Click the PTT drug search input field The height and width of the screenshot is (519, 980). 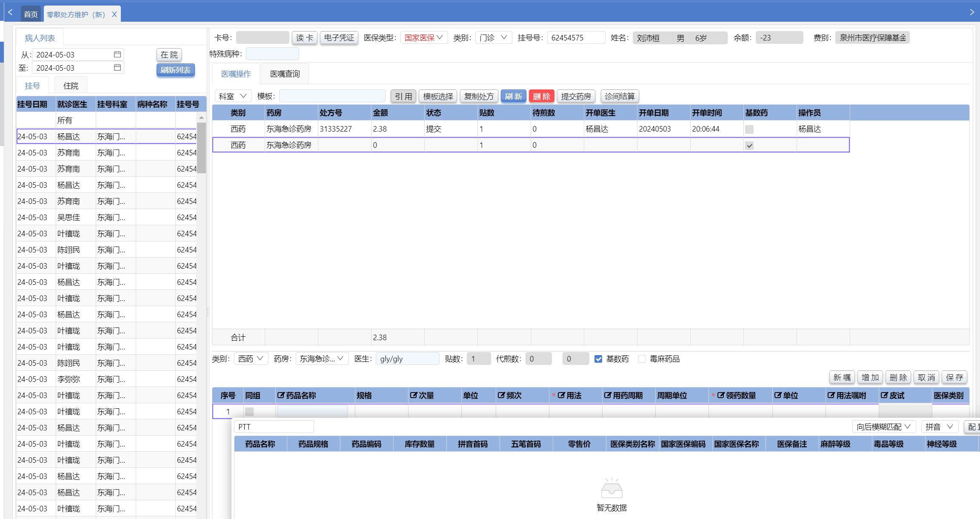point(273,427)
